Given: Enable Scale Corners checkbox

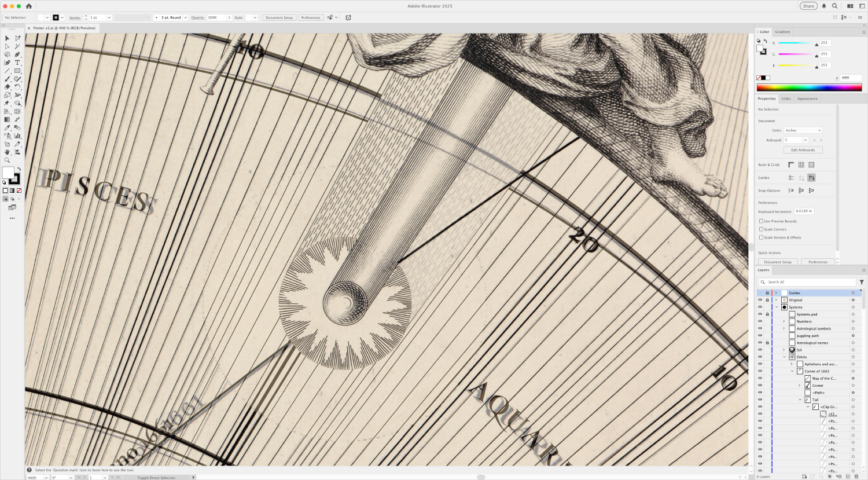Looking at the screenshot, I should [x=761, y=229].
